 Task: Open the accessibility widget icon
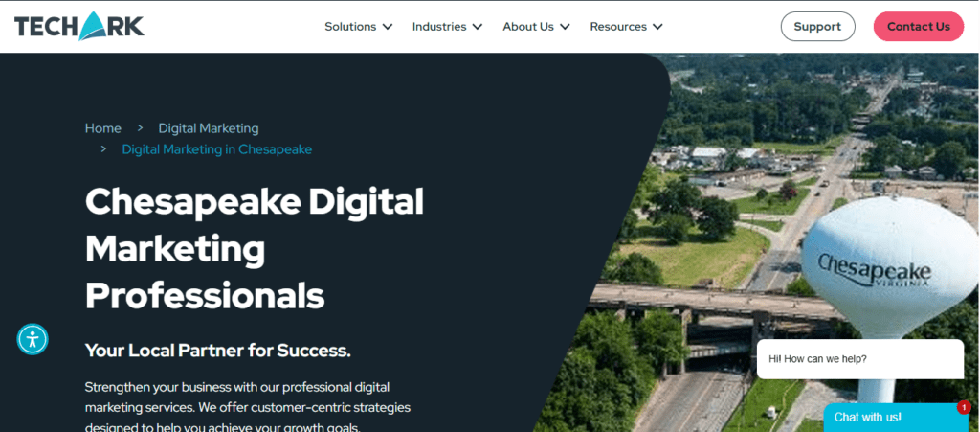point(33,339)
